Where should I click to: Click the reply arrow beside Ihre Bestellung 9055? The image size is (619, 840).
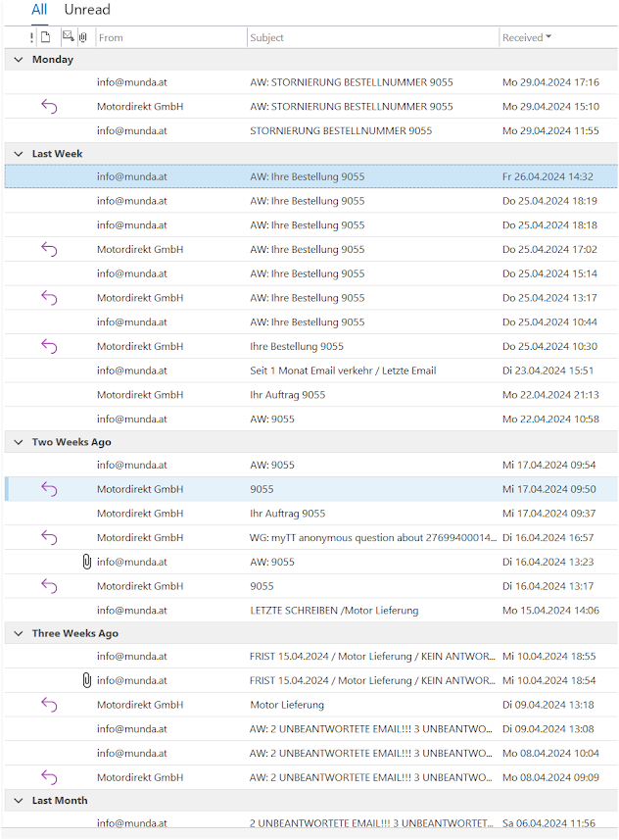(49, 346)
